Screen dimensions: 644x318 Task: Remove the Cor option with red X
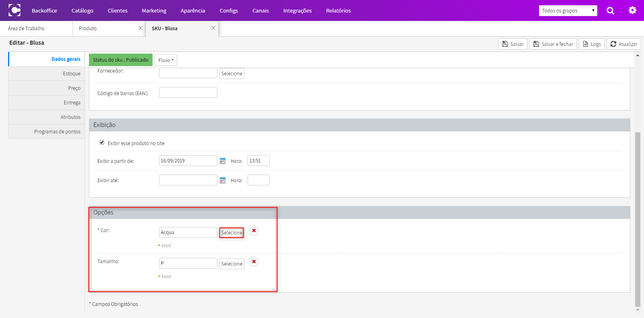(x=254, y=231)
